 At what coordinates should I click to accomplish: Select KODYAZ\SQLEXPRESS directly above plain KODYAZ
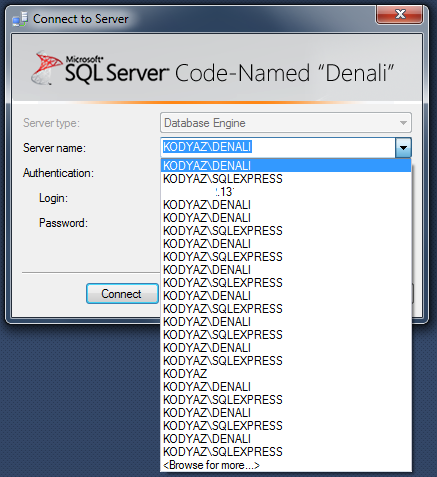click(286, 361)
